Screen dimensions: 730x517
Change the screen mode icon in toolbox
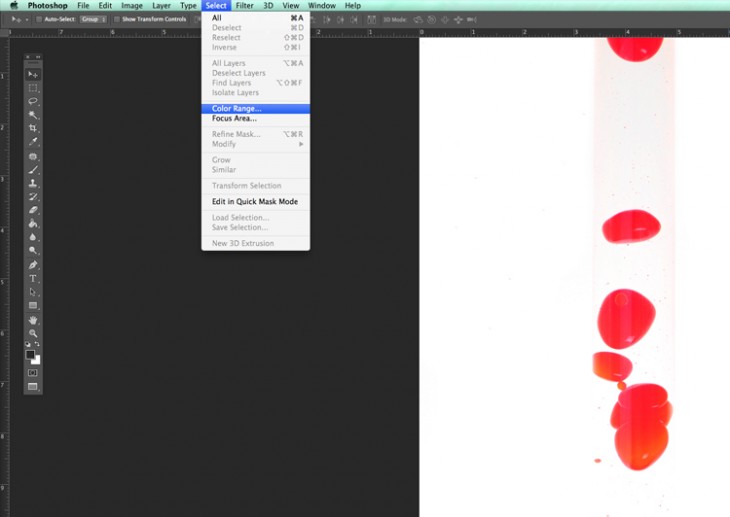[33, 387]
